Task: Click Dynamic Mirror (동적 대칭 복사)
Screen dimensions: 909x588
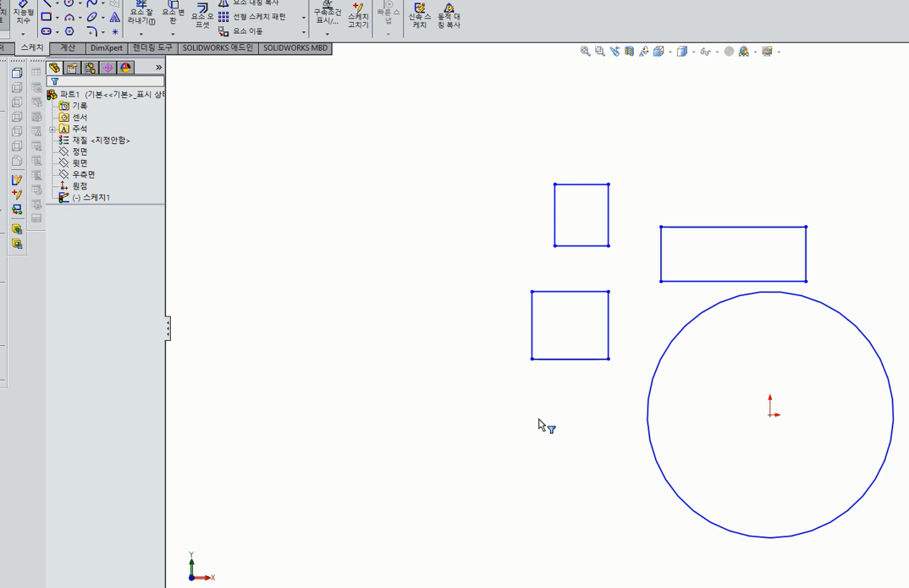Action: [449, 15]
